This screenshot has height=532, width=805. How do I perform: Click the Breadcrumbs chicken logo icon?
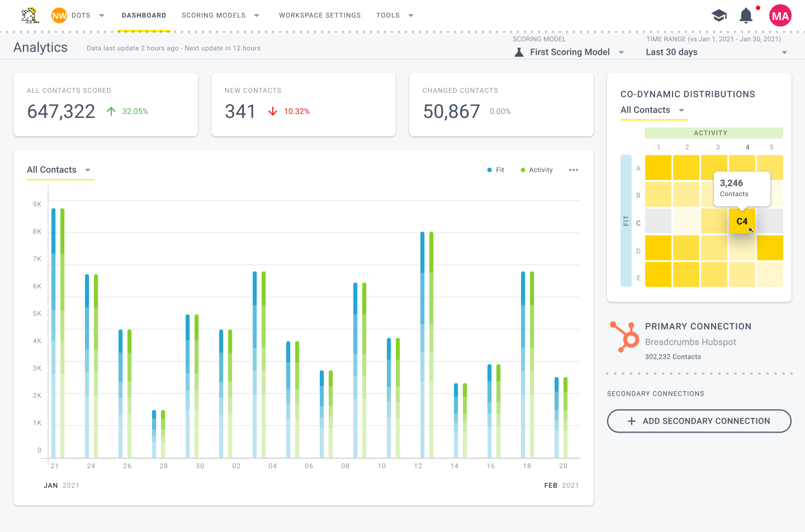point(30,15)
